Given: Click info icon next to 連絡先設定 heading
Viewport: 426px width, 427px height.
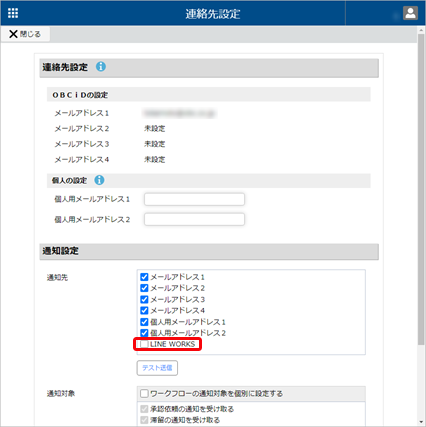Looking at the screenshot, I should click(x=101, y=67).
